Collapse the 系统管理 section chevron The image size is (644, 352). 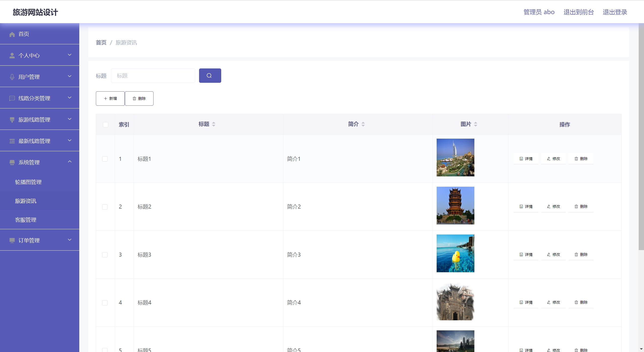click(70, 162)
